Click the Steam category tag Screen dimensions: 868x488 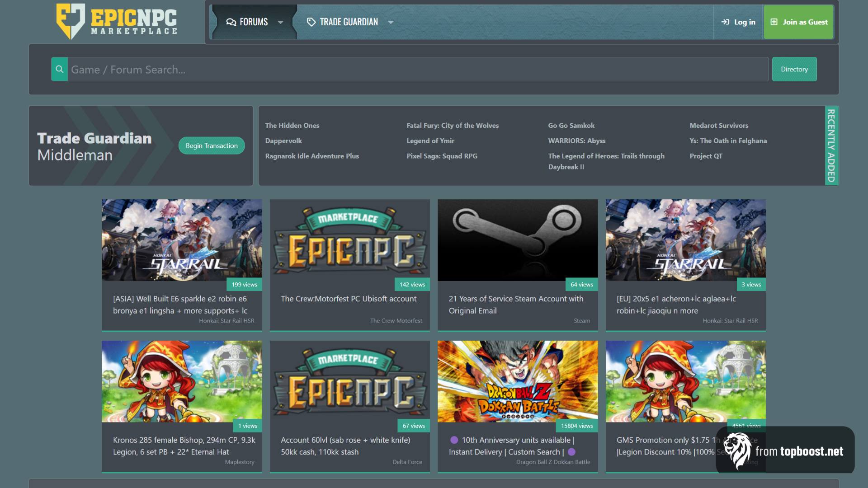(x=582, y=321)
